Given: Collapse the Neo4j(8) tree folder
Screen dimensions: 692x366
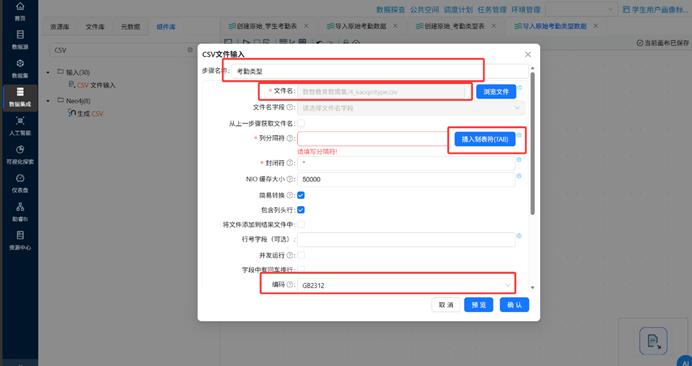Looking at the screenshot, I should pyautogui.click(x=48, y=101).
